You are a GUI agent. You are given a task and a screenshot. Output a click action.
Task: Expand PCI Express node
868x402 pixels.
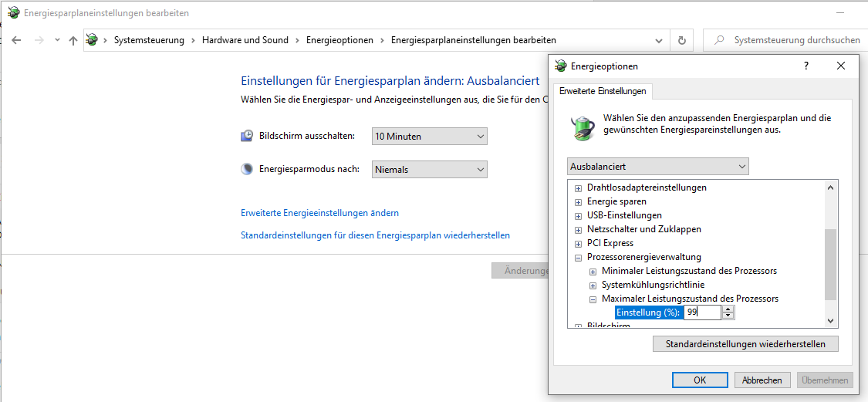click(579, 244)
